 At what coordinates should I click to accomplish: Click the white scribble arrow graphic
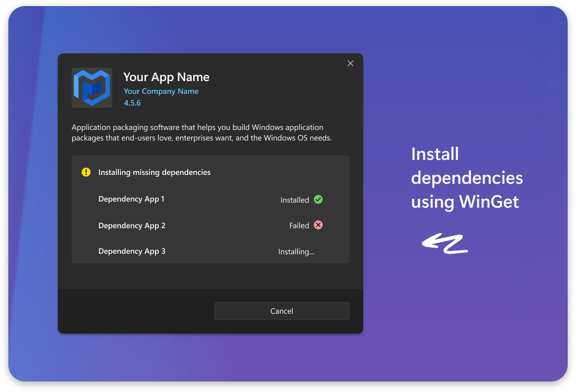[445, 243]
